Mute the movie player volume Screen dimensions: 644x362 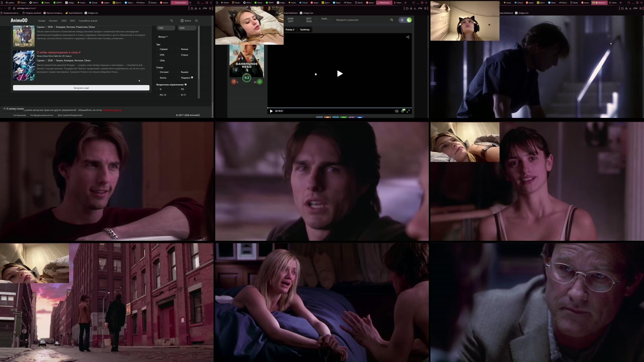[x=396, y=111]
